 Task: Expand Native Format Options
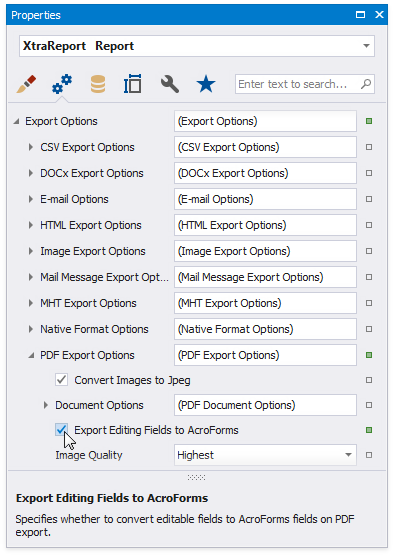(31, 329)
